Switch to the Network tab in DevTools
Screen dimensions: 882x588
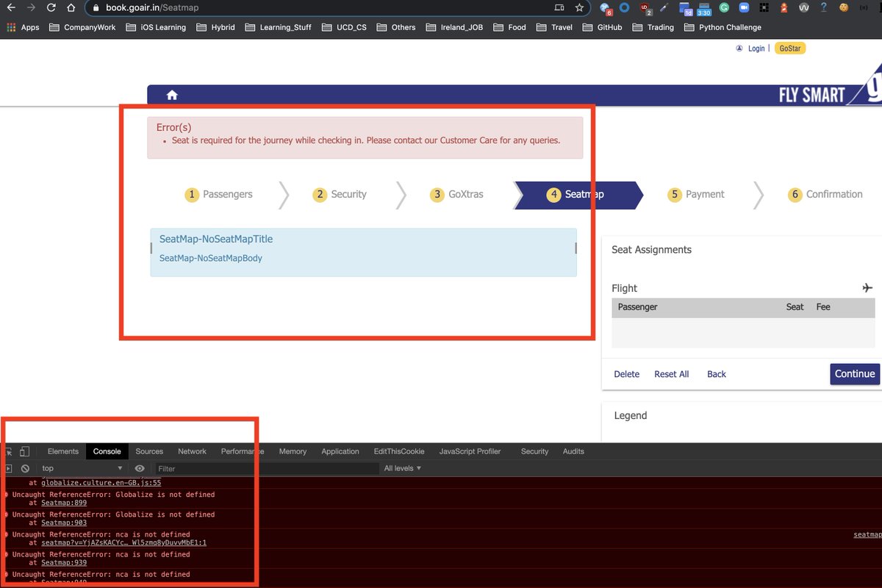[x=192, y=451]
